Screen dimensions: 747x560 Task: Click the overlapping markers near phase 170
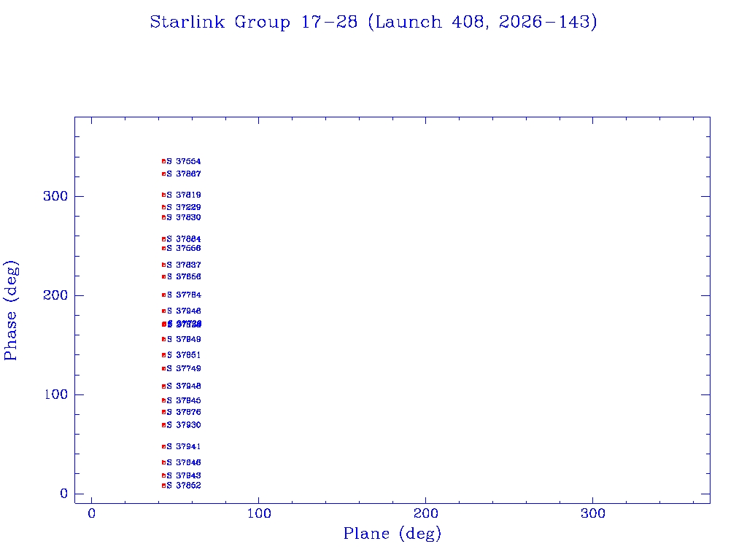(x=164, y=324)
